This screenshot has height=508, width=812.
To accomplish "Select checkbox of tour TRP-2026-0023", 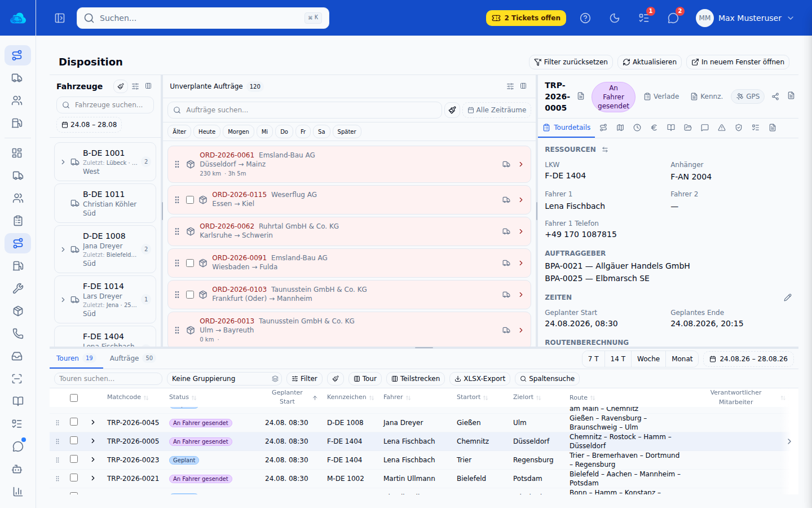I will pos(74,459).
